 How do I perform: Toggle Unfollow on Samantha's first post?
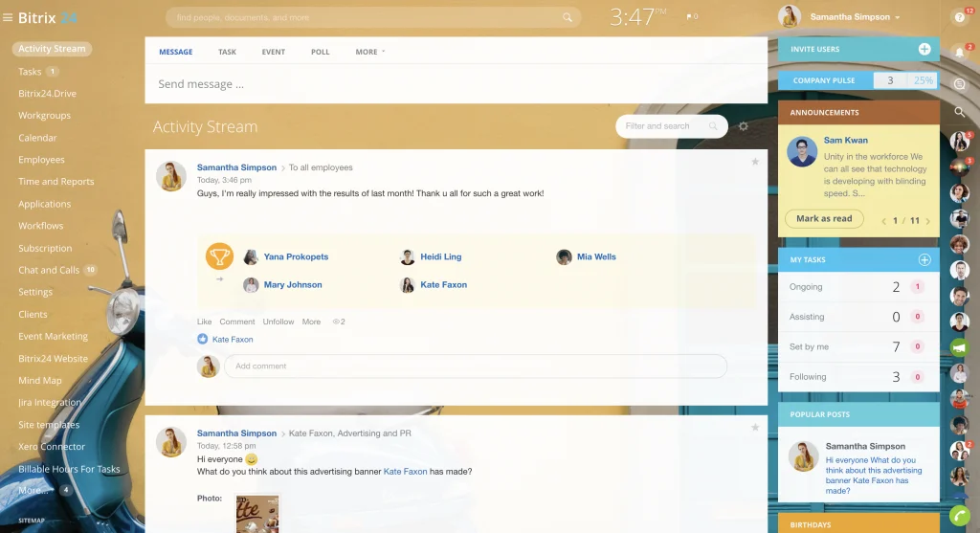point(278,322)
